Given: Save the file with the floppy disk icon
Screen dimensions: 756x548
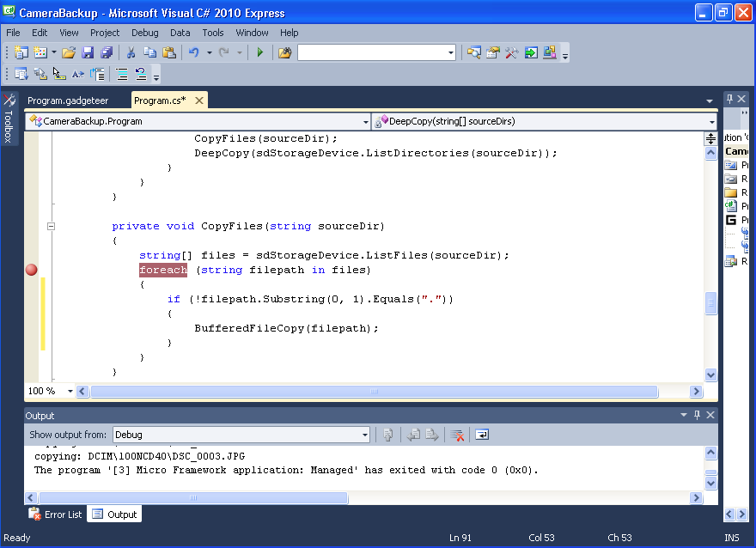Looking at the screenshot, I should click(88, 52).
